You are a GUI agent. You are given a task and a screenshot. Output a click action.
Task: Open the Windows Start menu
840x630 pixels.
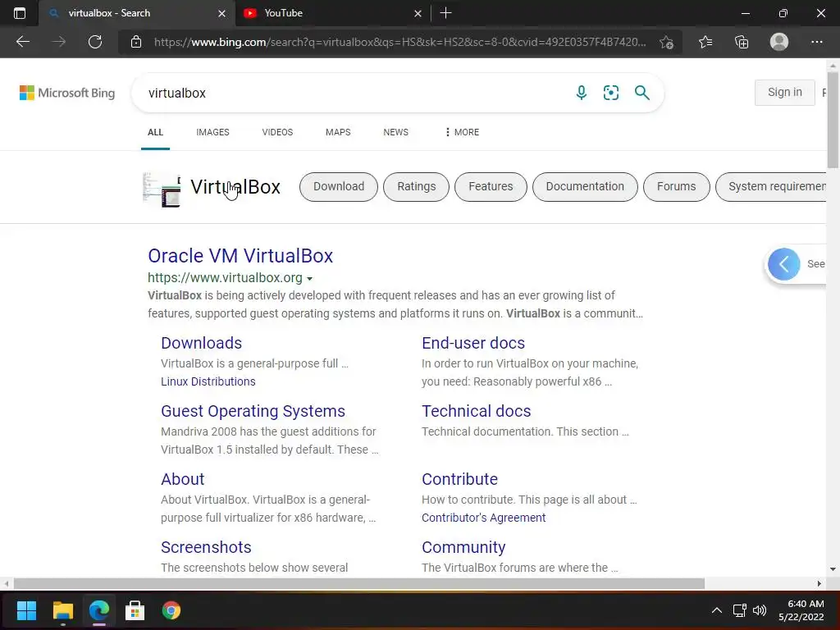coord(26,610)
